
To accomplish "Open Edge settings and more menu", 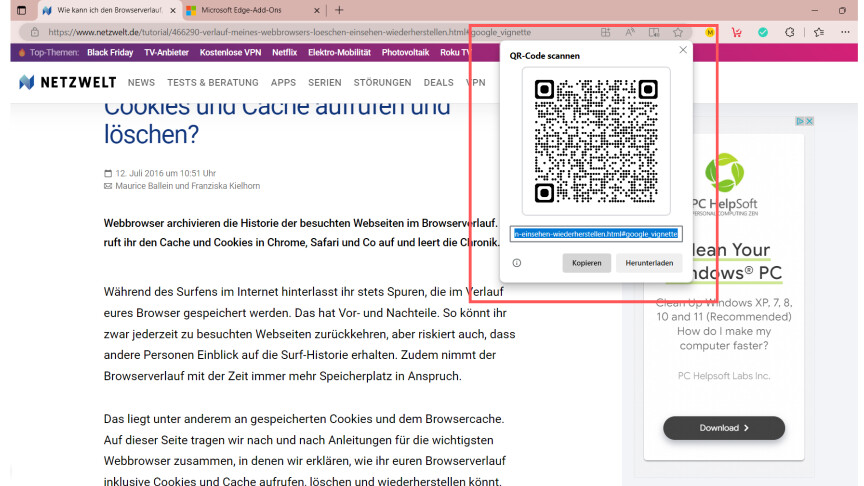I will [841, 32].
